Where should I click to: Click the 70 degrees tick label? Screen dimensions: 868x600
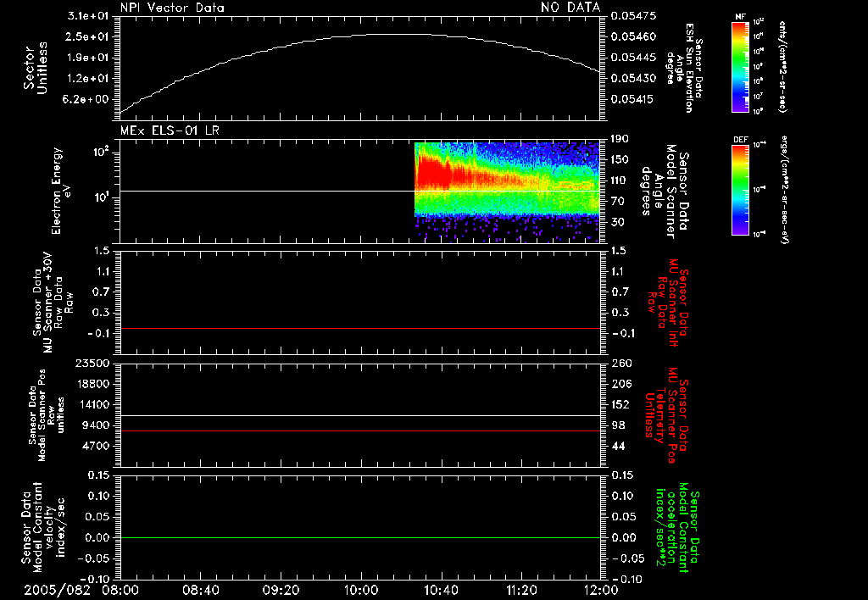coord(617,201)
